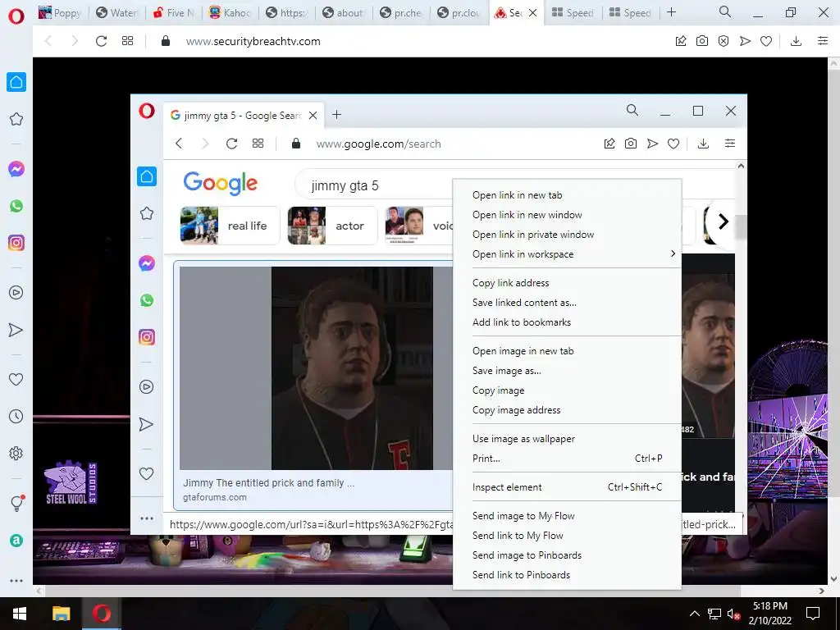Select 'Open link in private window'
This screenshot has height=630, width=840.
567,235
